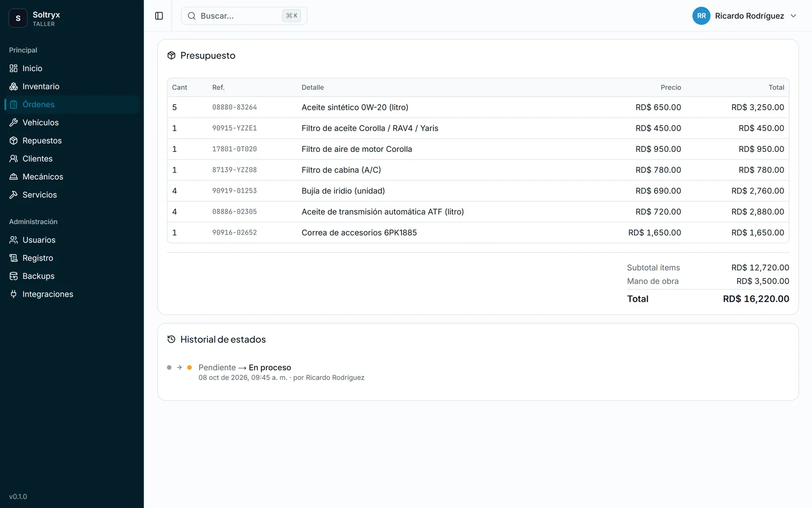Click Correa de accesorios 6PK1885
Screen dimensions: 812x508
pyautogui.click(x=359, y=232)
